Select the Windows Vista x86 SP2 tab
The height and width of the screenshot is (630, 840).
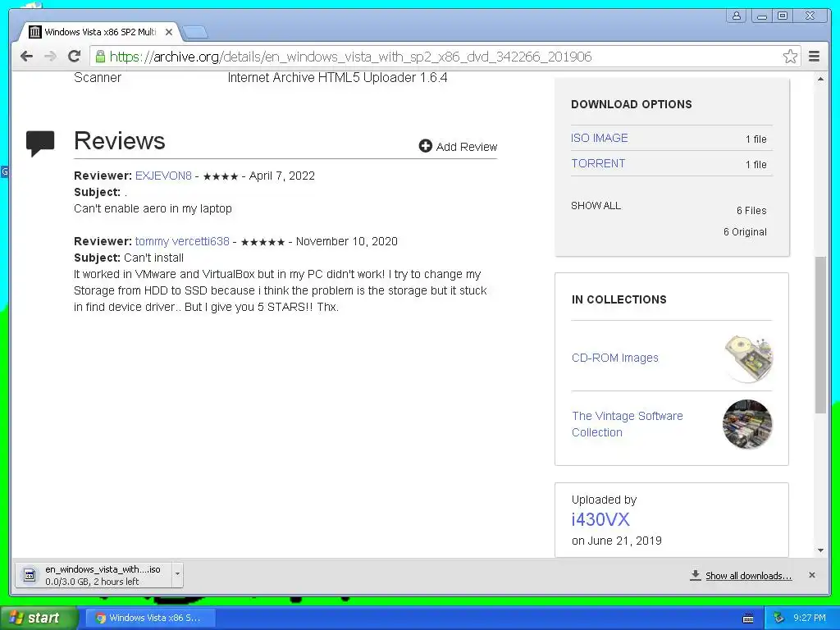pos(100,32)
